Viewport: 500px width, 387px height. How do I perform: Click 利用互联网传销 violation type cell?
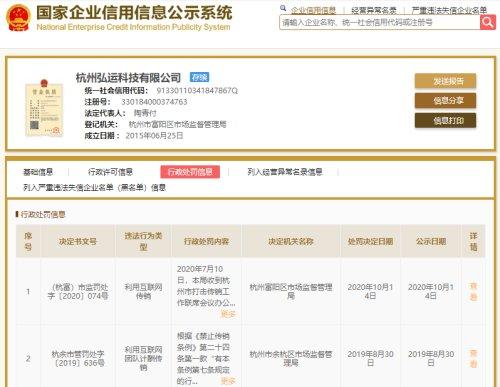(x=143, y=291)
